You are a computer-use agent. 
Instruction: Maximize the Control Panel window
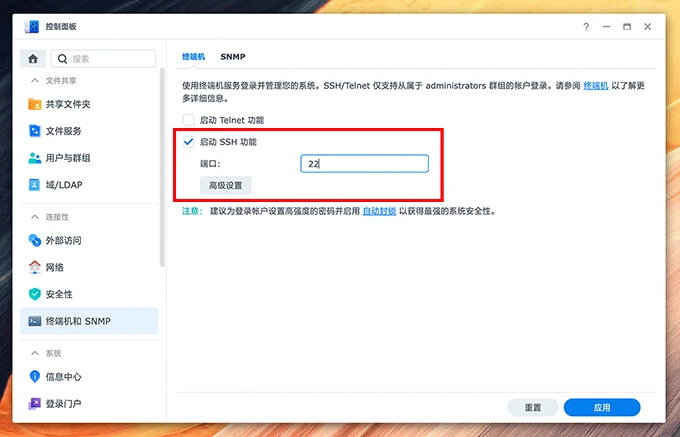(x=627, y=27)
